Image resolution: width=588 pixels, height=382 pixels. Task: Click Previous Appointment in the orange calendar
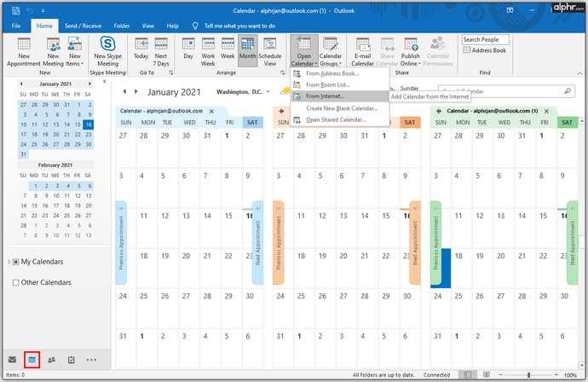[279, 243]
